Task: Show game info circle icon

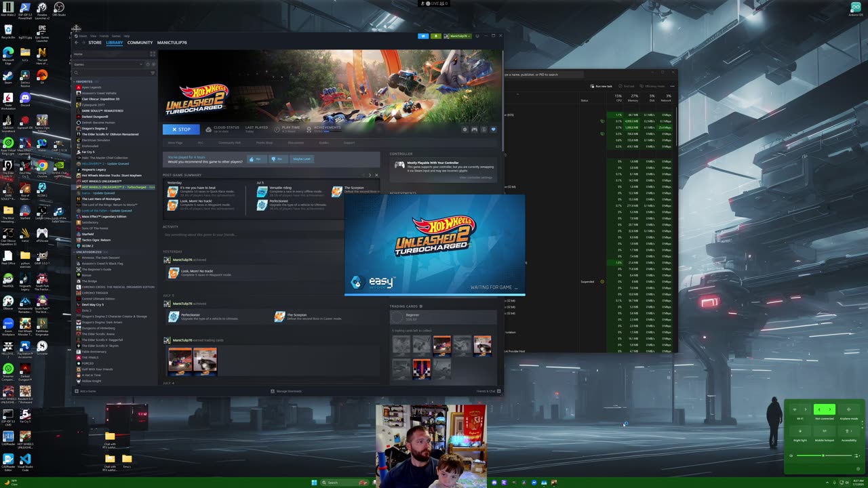Action: coord(484,129)
